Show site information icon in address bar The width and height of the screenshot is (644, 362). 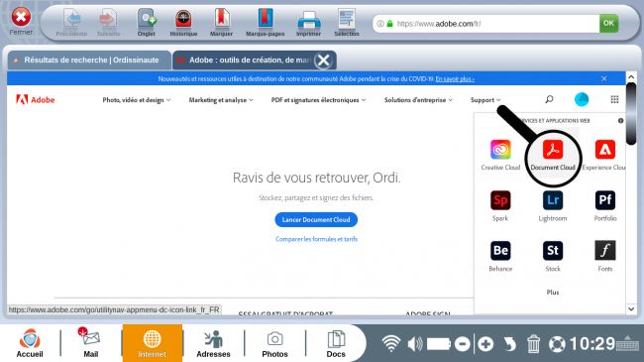[x=380, y=24]
